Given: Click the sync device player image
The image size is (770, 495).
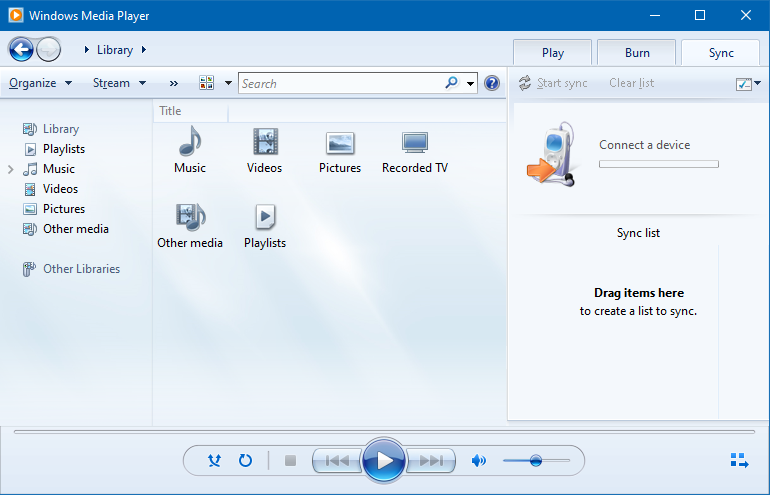Looking at the screenshot, I should 552,154.
